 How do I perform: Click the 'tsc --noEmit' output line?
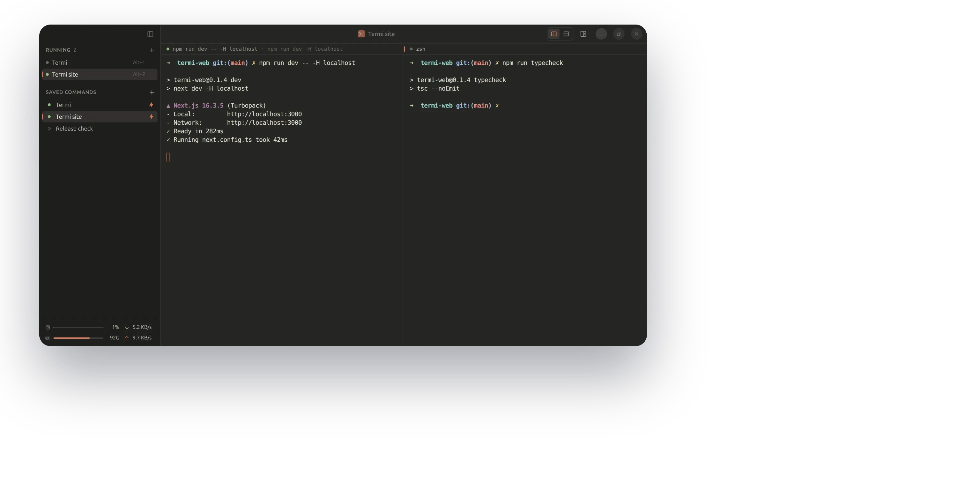point(434,89)
